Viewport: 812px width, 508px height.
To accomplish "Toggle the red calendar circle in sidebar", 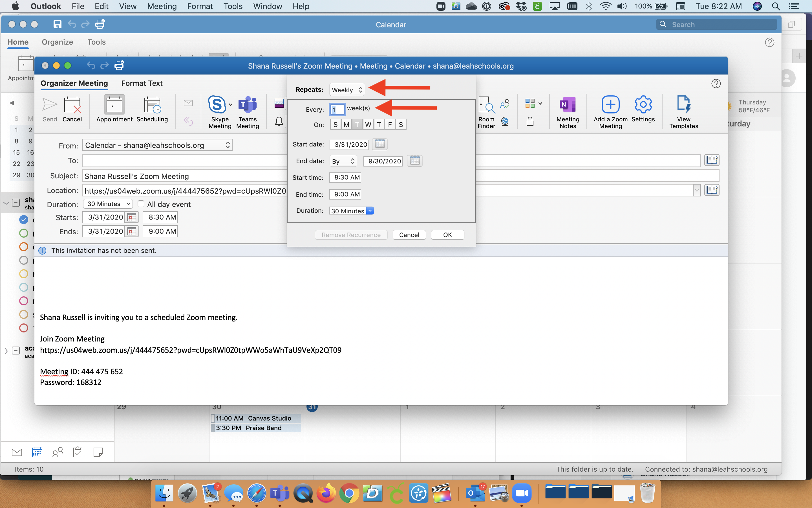I will pyautogui.click(x=23, y=328).
